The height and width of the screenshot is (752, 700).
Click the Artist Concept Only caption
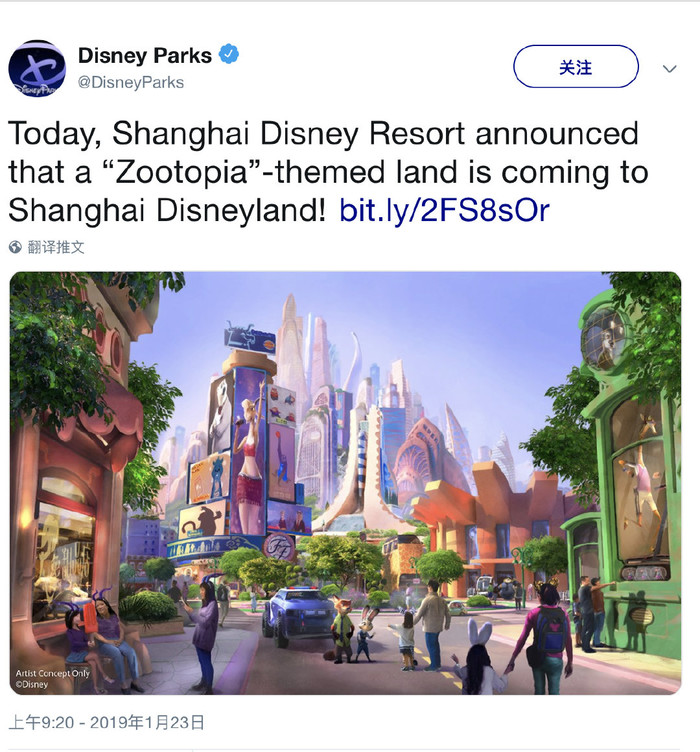(52, 678)
